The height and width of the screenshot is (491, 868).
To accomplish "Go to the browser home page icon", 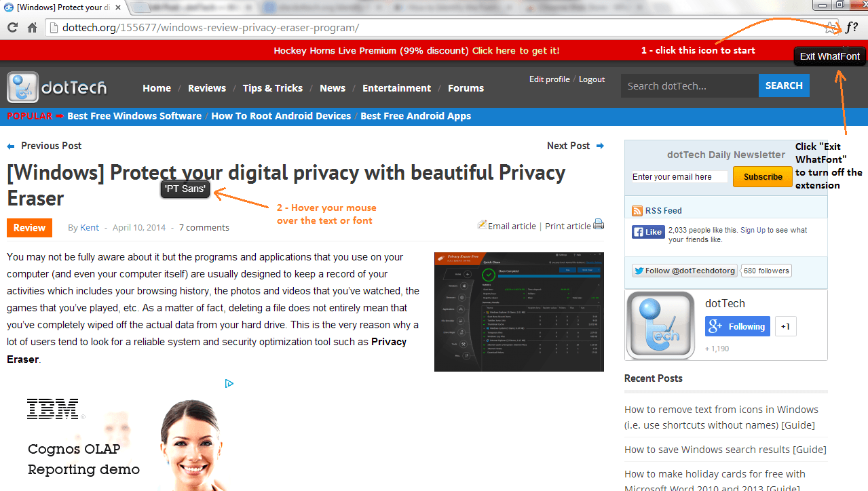I will point(32,28).
